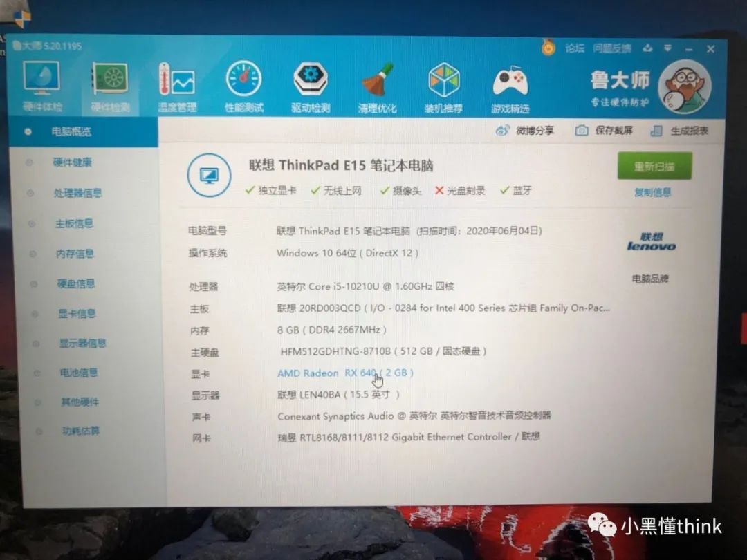Click the RTL8168 Ethernet Controller text

pyautogui.click(x=409, y=437)
